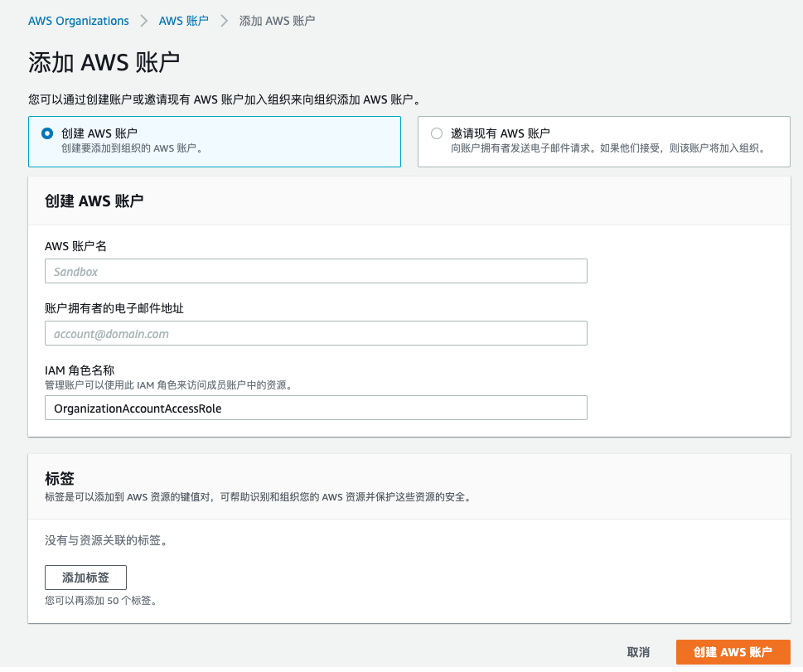Click the first breadcrumb chevron separator
This screenshot has width=803, height=672.
(x=144, y=21)
